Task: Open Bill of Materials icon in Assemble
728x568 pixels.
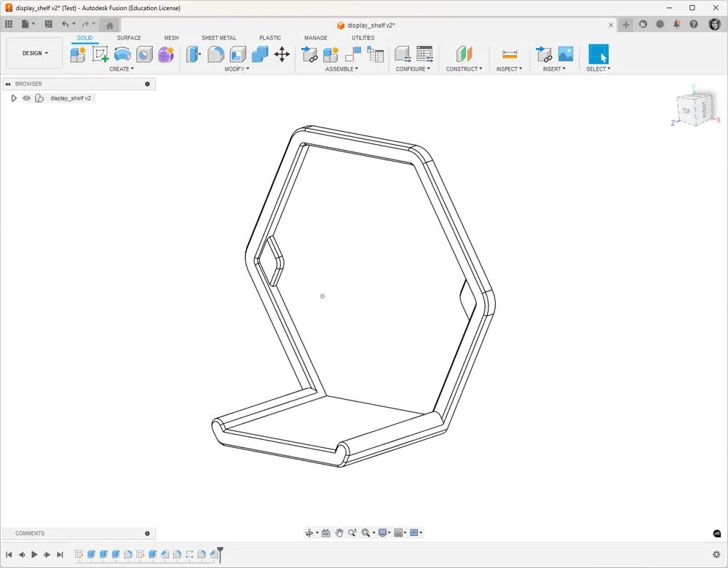Action: pyautogui.click(x=375, y=55)
